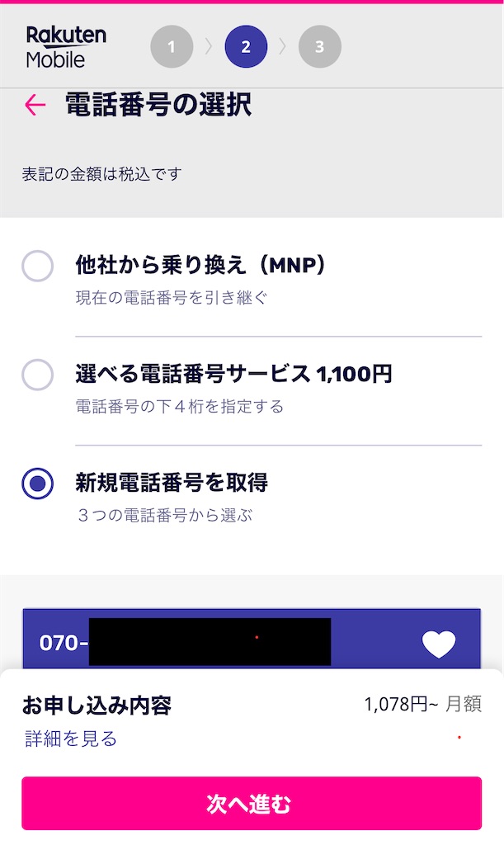The height and width of the screenshot is (845, 504).
Task: Click the chevron between step 1 and 2
Action: coord(209,46)
